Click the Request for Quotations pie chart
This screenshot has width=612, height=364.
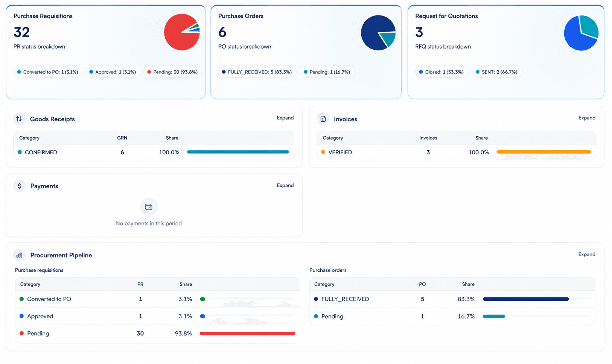coord(581,33)
